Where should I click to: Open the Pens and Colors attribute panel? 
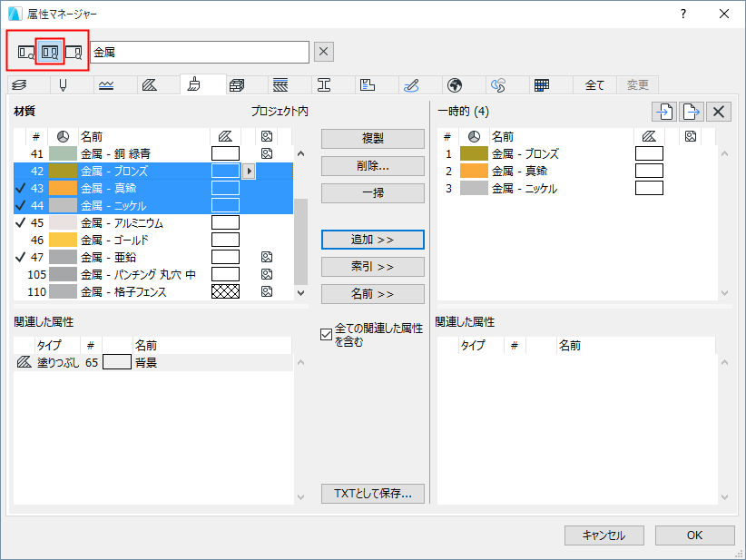63,84
